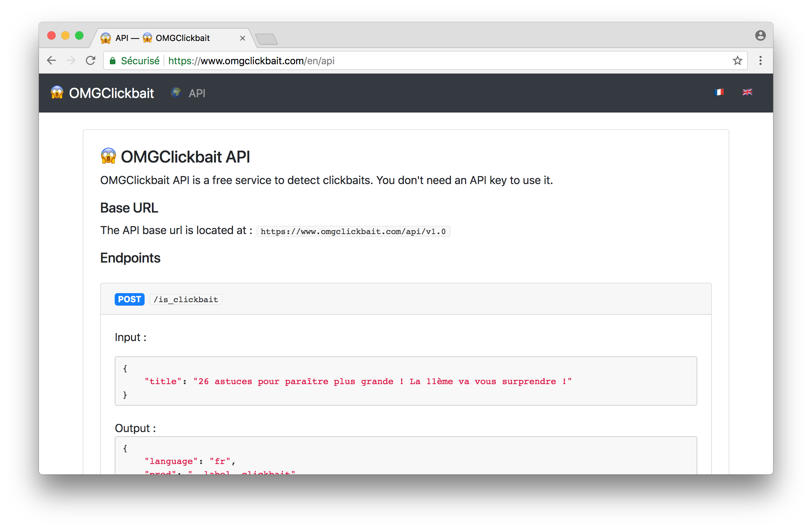
Task: Open the Chrome user profile icon
Action: [x=760, y=36]
